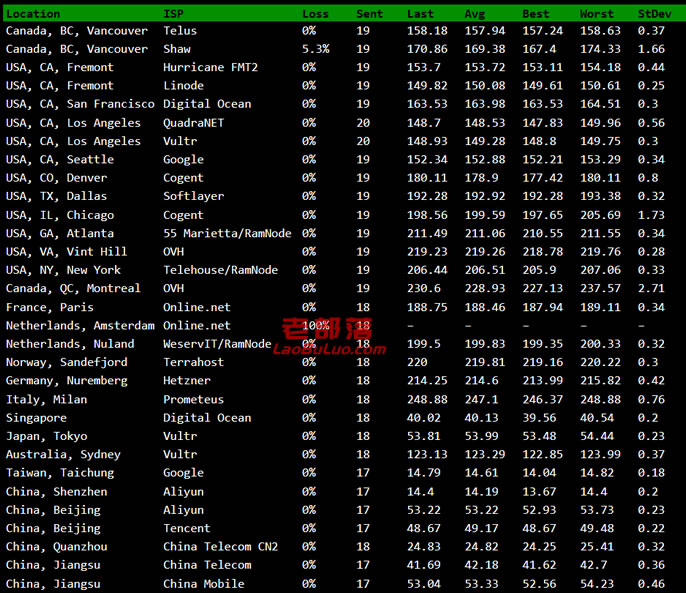The width and height of the screenshot is (686, 593).
Task: Click the Last column header
Action: (420, 14)
